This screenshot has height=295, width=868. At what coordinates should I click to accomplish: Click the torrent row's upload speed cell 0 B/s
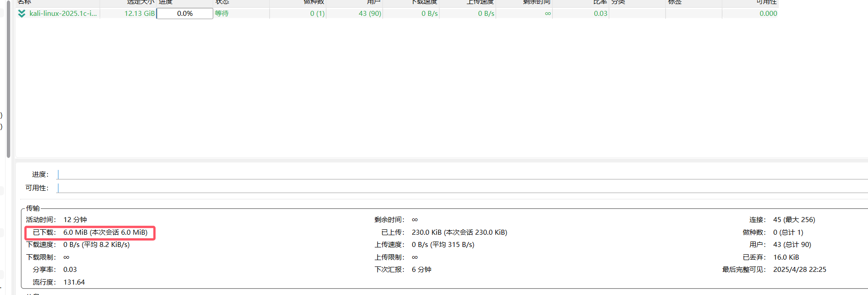pos(486,14)
